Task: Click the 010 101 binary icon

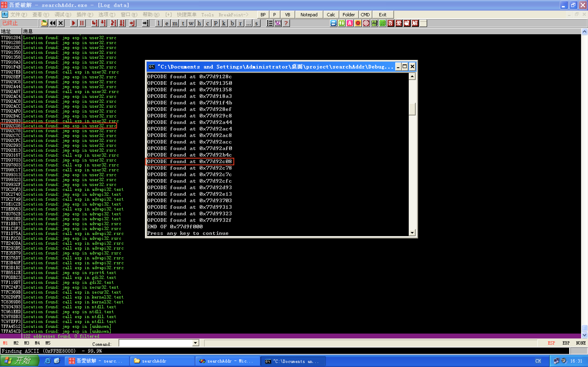Action: point(374,23)
